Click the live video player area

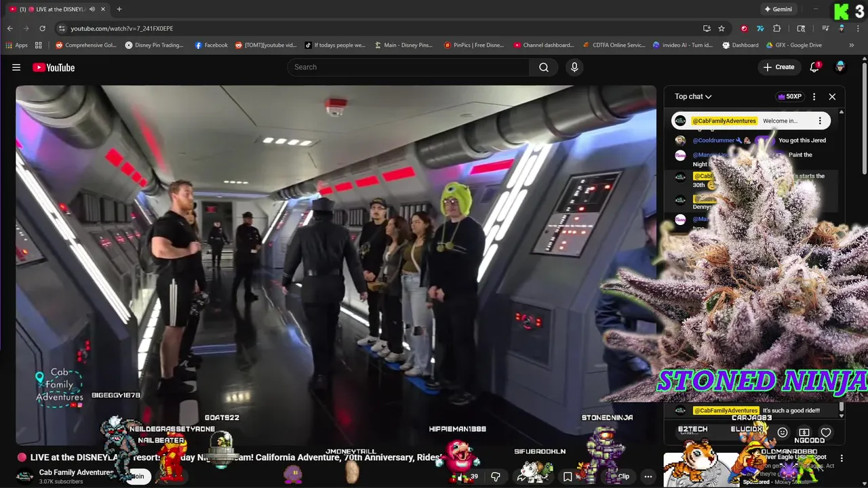(x=336, y=264)
